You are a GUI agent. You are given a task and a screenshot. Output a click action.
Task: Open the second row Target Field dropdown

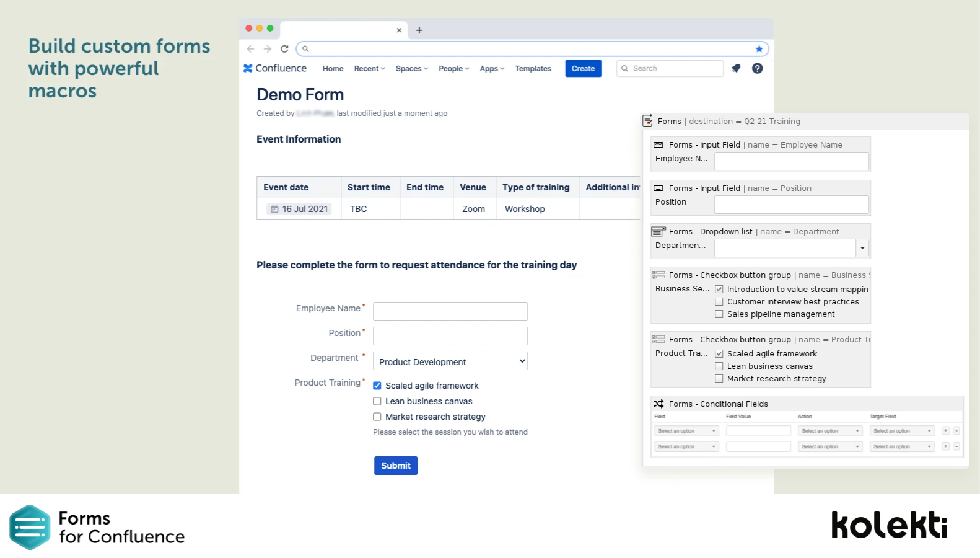pyautogui.click(x=902, y=446)
